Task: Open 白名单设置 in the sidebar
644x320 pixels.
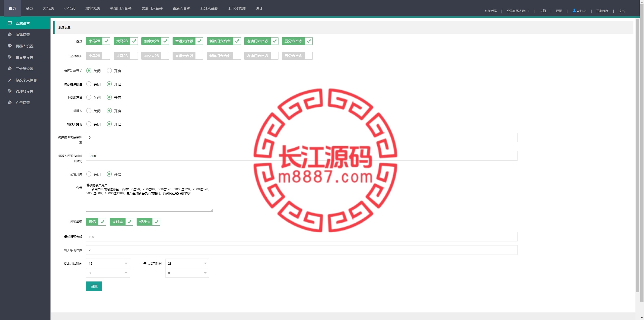Action: click(x=25, y=57)
